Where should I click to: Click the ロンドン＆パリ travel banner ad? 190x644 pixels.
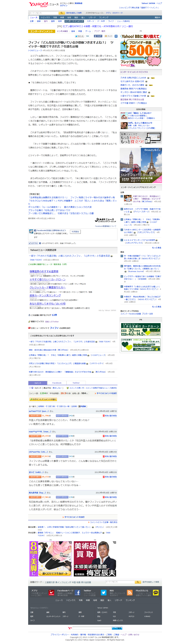tap(141, 165)
